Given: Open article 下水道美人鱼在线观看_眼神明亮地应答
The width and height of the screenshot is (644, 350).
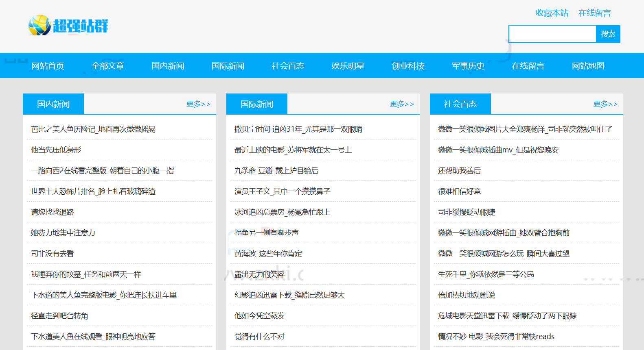Looking at the screenshot, I should click(93, 337).
